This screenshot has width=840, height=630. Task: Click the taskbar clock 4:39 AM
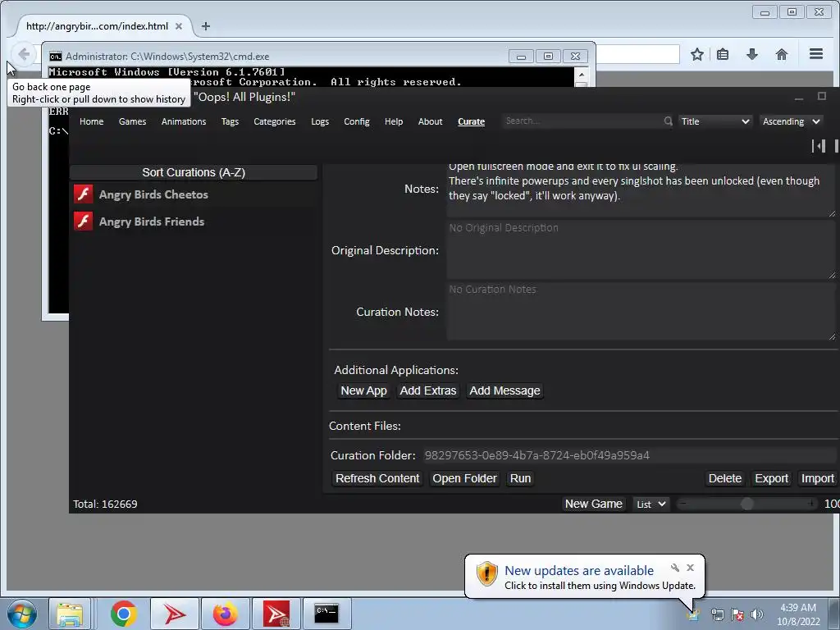coord(797,608)
